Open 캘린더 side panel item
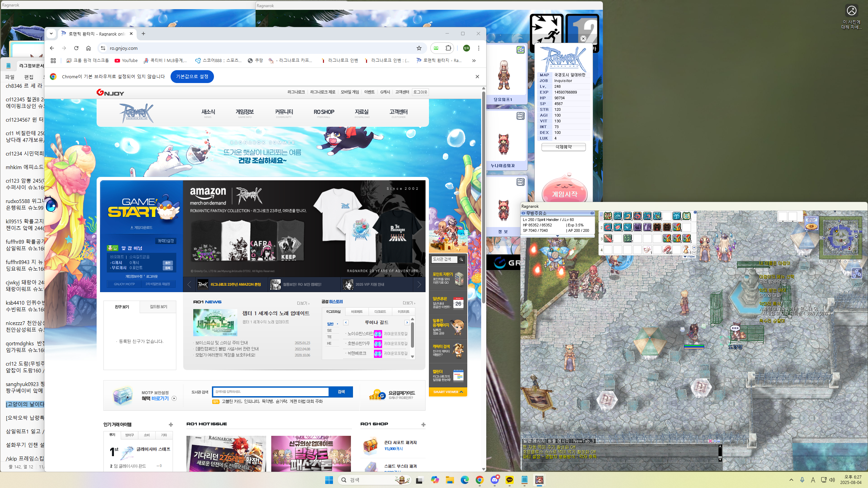The image size is (868, 488). coord(448,375)
